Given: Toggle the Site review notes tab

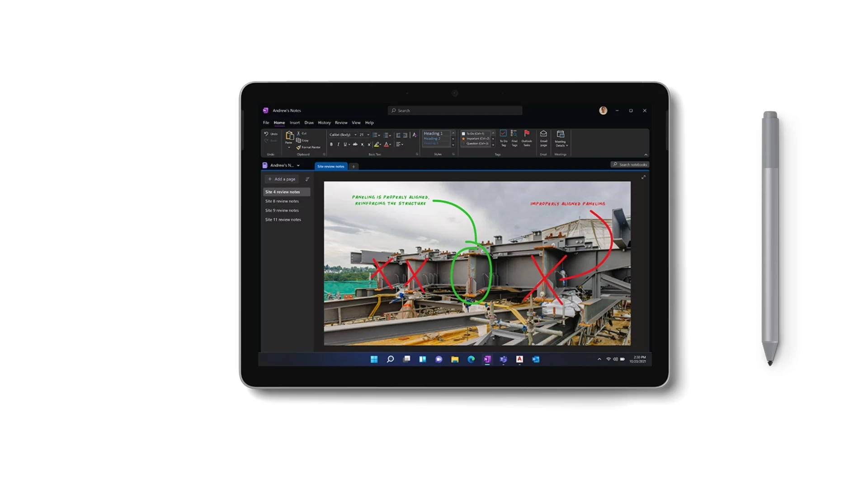Looking at the screenshot, I should [331, 166].
